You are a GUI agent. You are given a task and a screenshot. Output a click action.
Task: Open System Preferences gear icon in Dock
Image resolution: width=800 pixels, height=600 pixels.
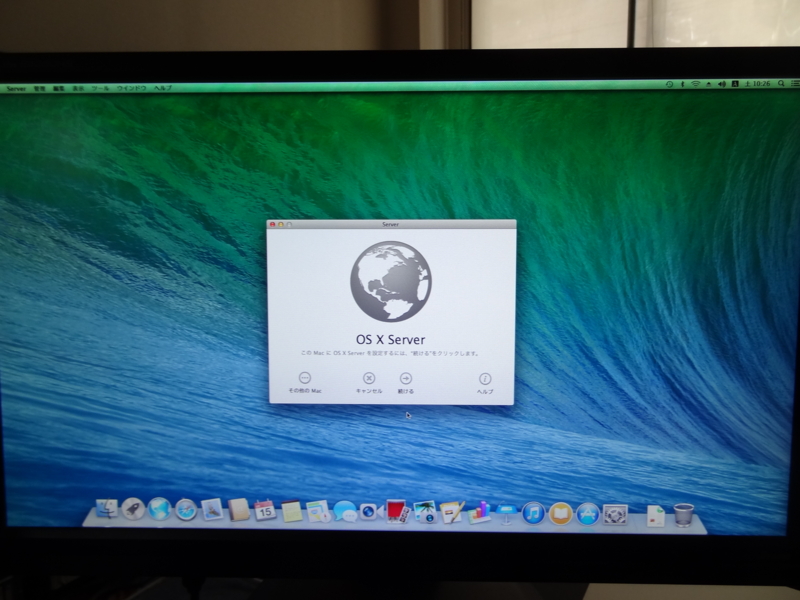[615, 515]
